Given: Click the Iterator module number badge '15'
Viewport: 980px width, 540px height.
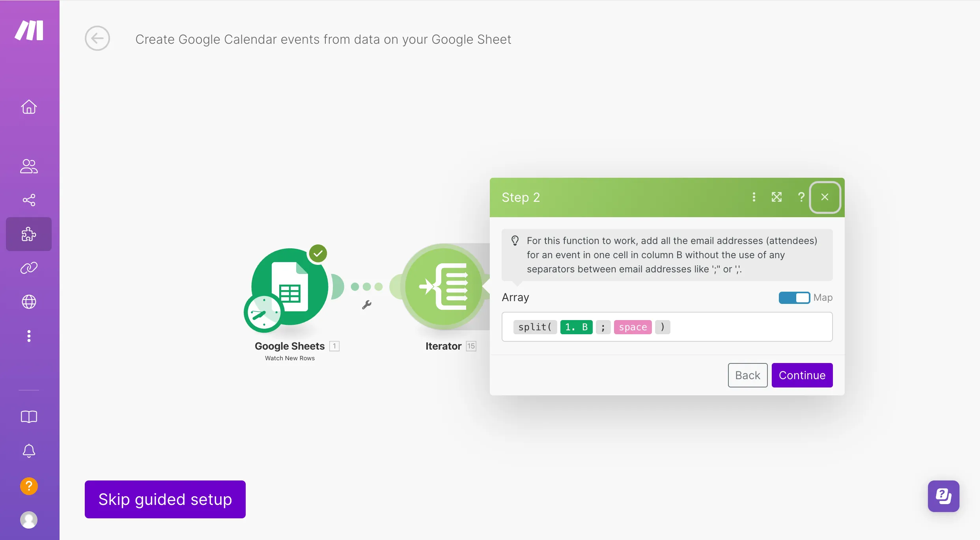Looking at the screenshot, I should pos(471,346).
